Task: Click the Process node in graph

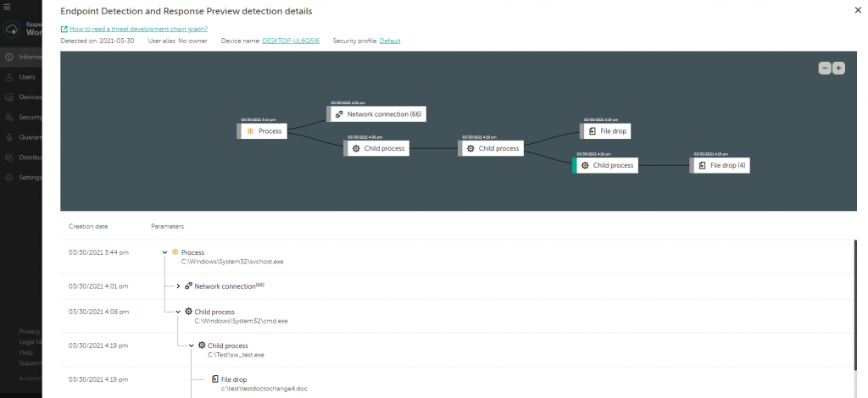Action: pyautogui.click(x=265, y=131)
